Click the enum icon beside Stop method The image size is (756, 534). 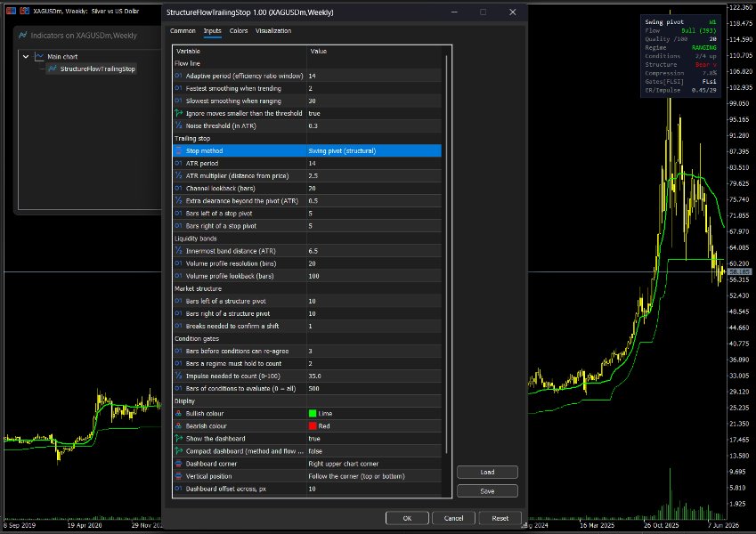coord(179,150)
